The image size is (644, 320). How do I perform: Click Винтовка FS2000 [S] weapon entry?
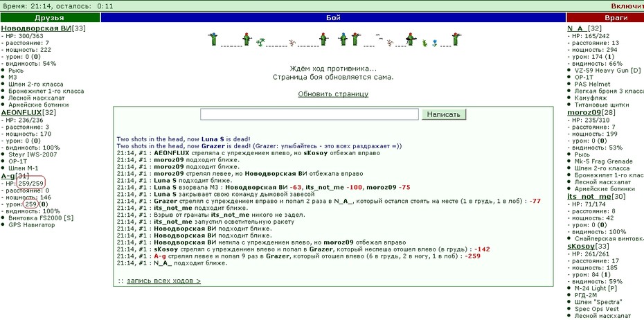[x=41, y=217]
